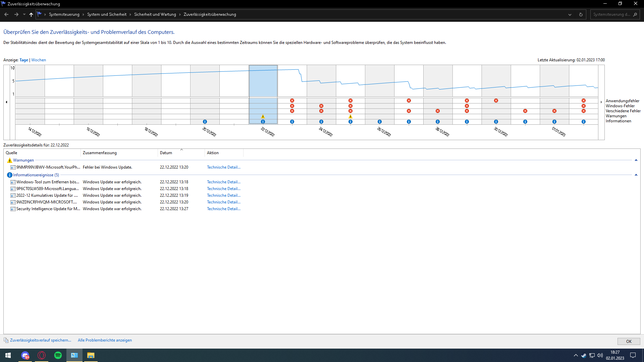Viewport: 644px width, 362px height.
Task: Click the information icon on 20.12.2022
Action: tap(205, 122)
